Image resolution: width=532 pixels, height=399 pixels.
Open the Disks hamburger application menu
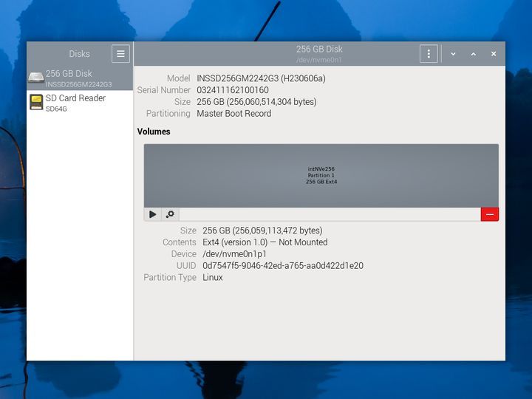[120, 54]
